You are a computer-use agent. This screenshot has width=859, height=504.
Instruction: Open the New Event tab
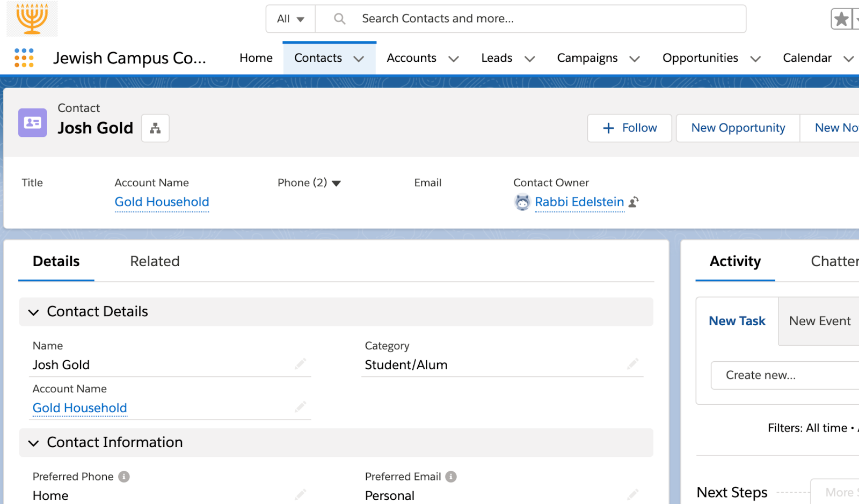[819, 321]
